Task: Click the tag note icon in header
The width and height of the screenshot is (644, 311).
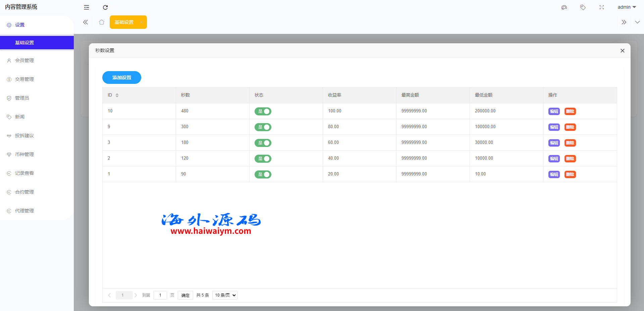Action: point(583,7)
